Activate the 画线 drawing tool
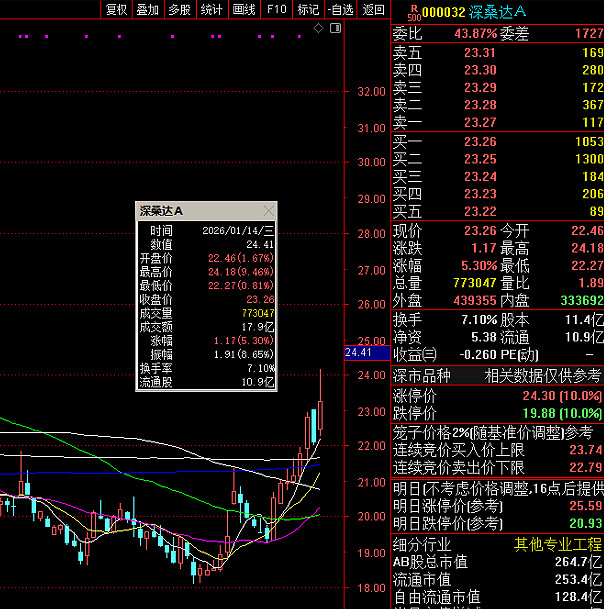 point(243,10)
